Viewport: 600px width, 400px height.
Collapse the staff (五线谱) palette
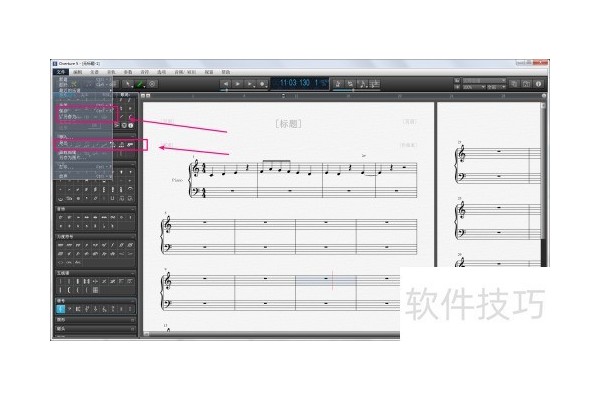point(132,273)
